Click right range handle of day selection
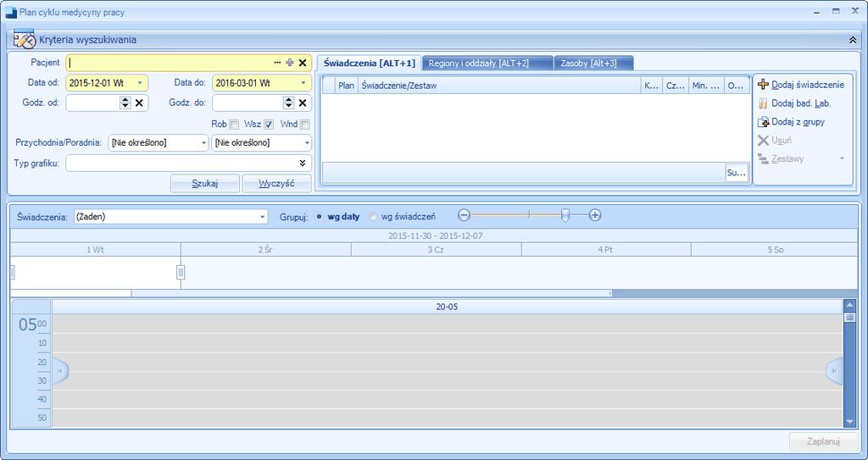The width and height of the screenshot is (868, 460). [x=181, y=272]
